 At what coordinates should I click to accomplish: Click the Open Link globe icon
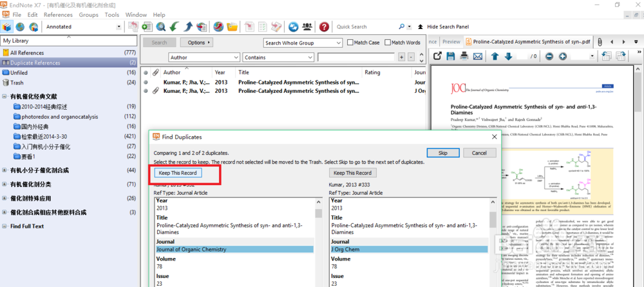coord(218,26)
